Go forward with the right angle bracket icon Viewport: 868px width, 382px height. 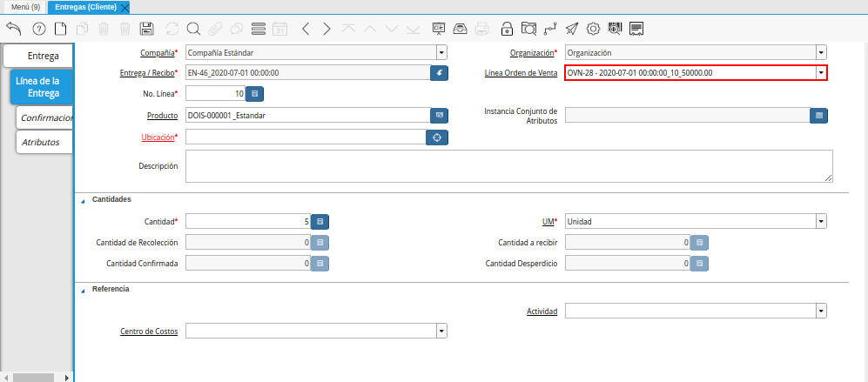coord(326,29)
